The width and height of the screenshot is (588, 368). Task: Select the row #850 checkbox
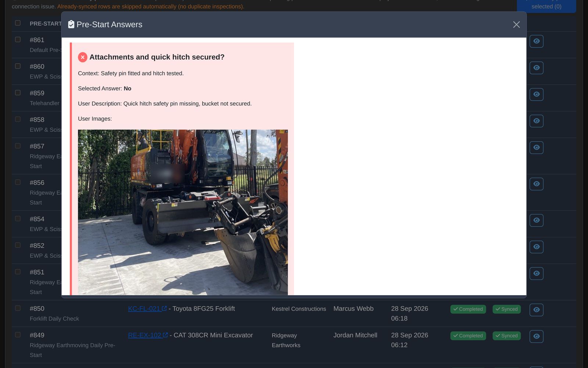18,308
